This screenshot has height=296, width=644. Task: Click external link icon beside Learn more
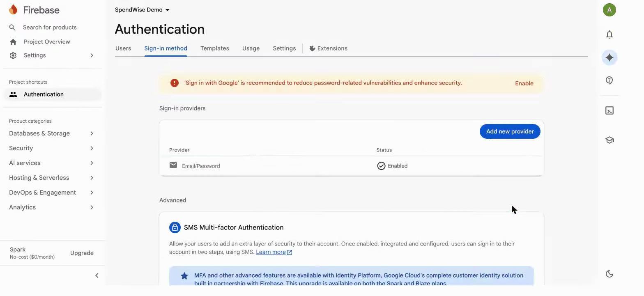point(290,252)
